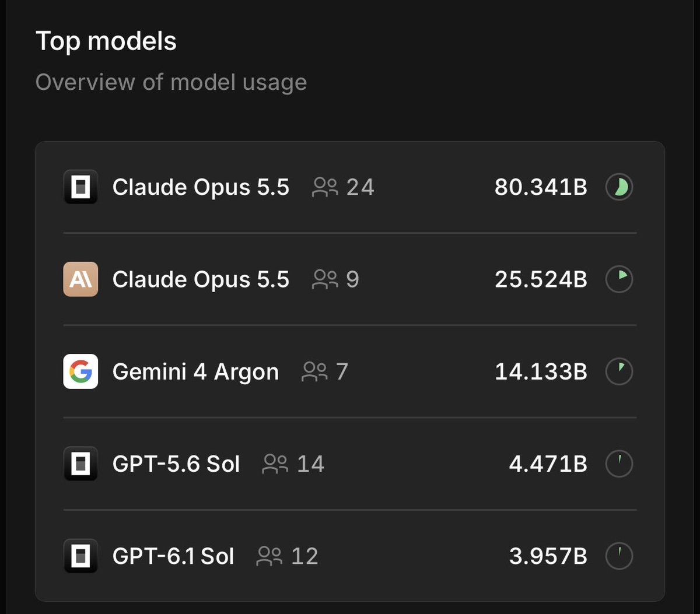Click the users icon showing 14

point(276,464)
